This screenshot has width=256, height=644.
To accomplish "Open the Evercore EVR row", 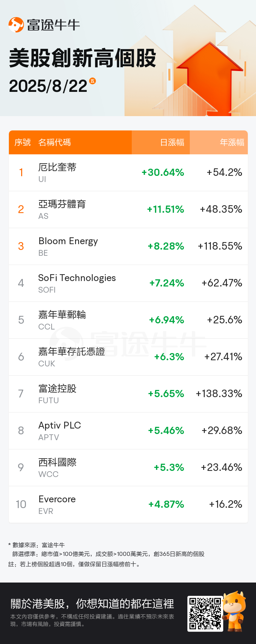I will [x=128, y=505].
